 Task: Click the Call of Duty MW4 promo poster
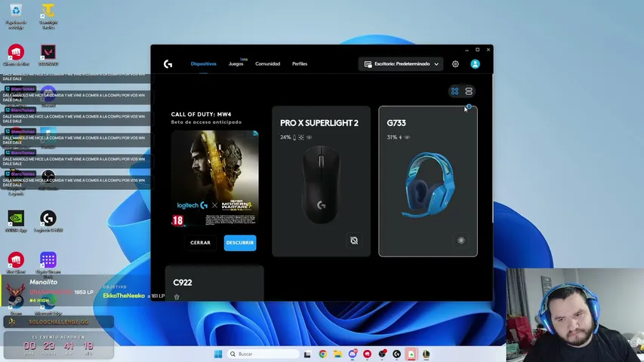click(215, 179)
